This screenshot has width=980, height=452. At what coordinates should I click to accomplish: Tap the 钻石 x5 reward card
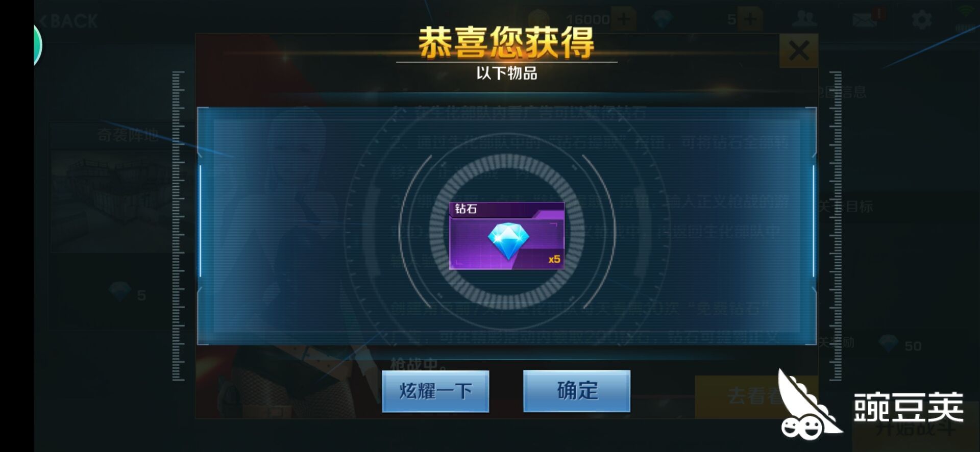tap(507, 236)
